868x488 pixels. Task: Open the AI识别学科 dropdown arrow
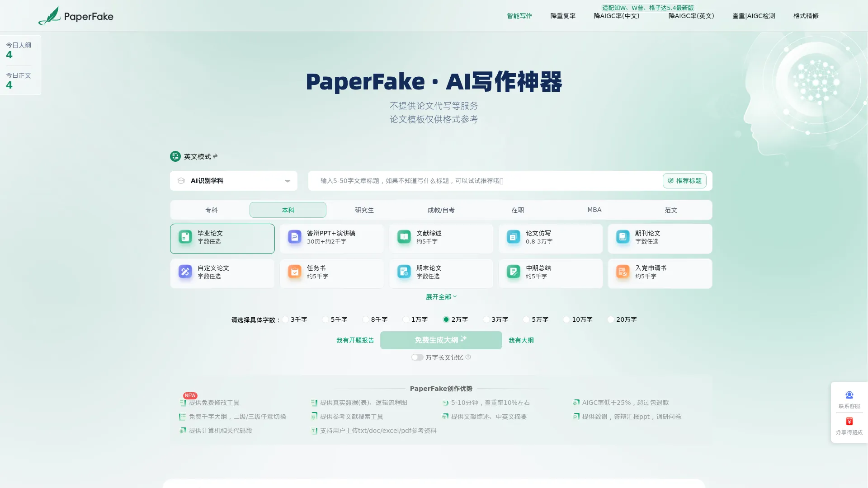(x=288, y=181)
